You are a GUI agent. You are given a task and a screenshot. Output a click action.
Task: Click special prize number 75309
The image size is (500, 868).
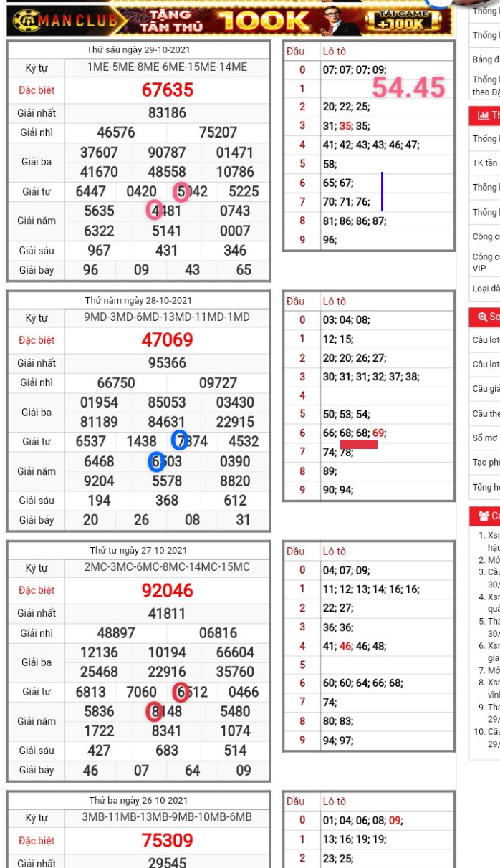(168, 840)
